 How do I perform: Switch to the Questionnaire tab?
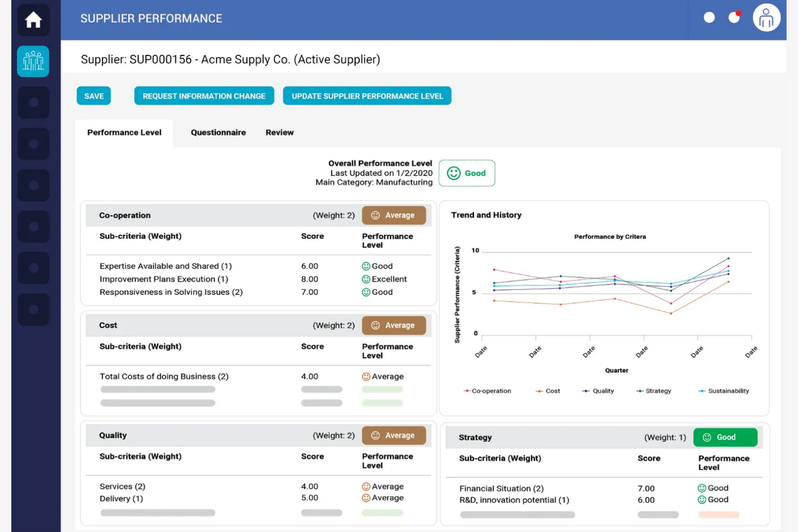[x=218, y=132]
